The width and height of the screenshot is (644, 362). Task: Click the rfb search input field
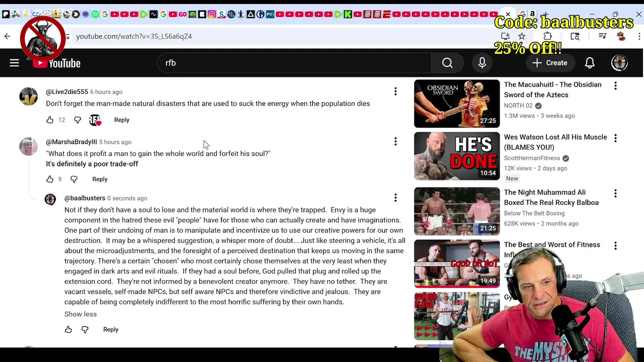point(294,63)
